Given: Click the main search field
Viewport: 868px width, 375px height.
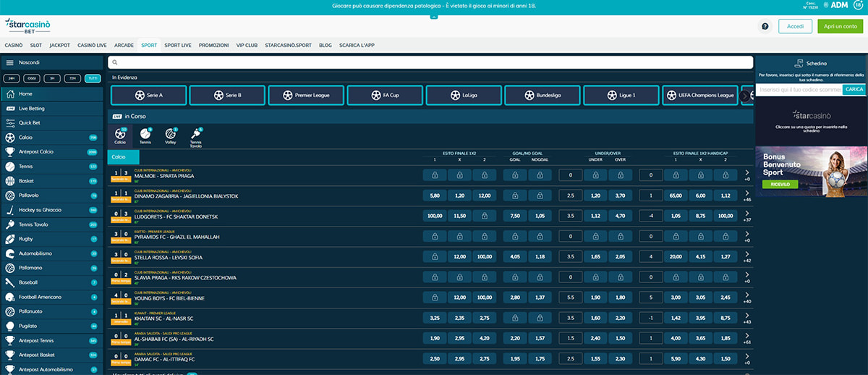Looking at the screenshot, I should click(x=430, y=63).
